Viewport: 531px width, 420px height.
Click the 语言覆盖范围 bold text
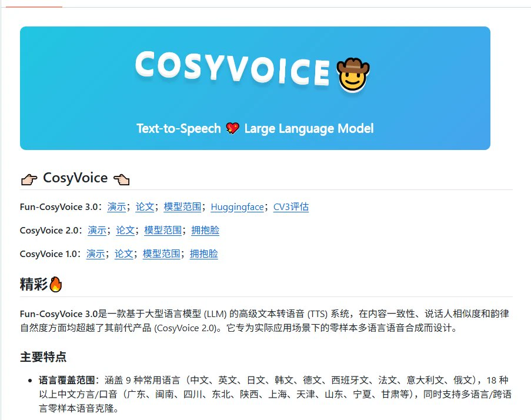pyautogui.click(x=66, y=381)
